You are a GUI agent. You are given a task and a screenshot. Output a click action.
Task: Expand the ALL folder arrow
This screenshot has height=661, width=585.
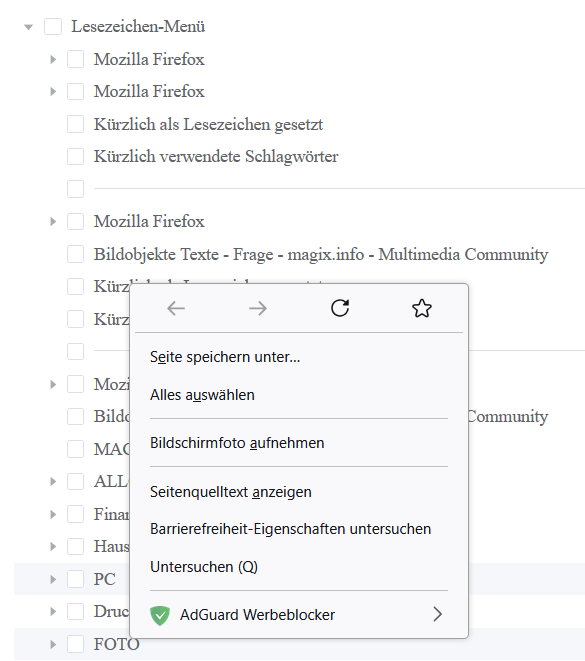pos(53,481)
